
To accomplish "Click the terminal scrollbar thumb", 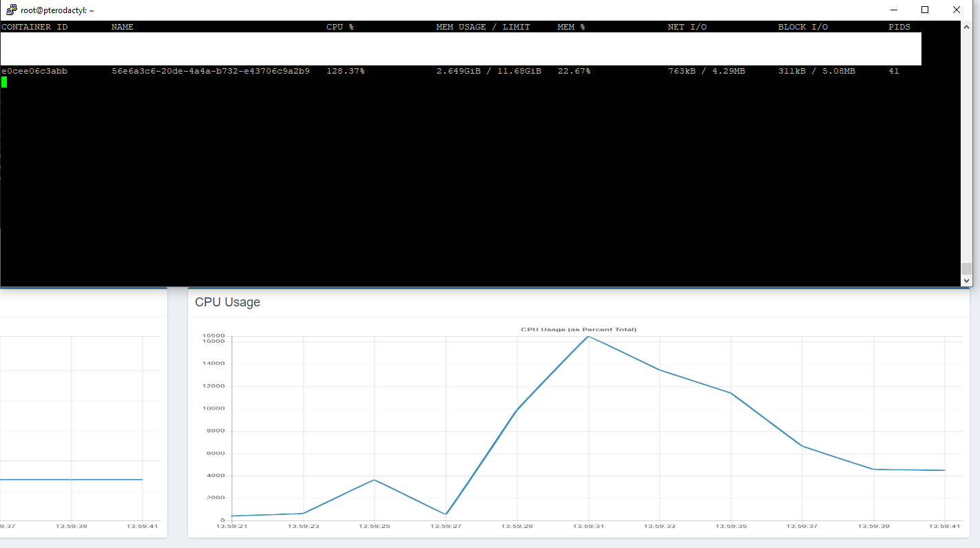I will click(x=966, y=269).
